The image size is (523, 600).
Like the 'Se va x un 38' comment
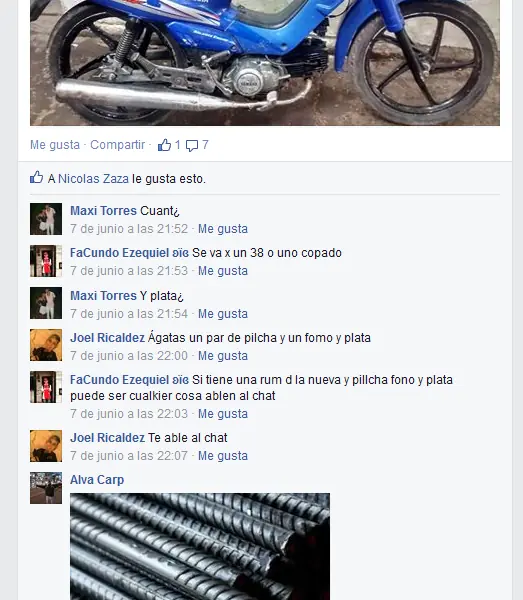pyautogui.click(x=223, y=271)
